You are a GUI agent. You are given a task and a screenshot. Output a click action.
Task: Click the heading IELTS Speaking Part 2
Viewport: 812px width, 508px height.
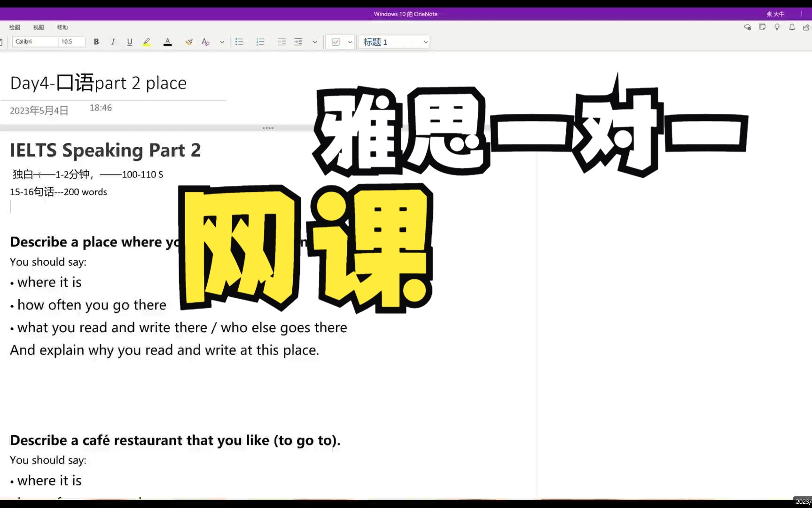pyautogui.click(x=105, y=151)
